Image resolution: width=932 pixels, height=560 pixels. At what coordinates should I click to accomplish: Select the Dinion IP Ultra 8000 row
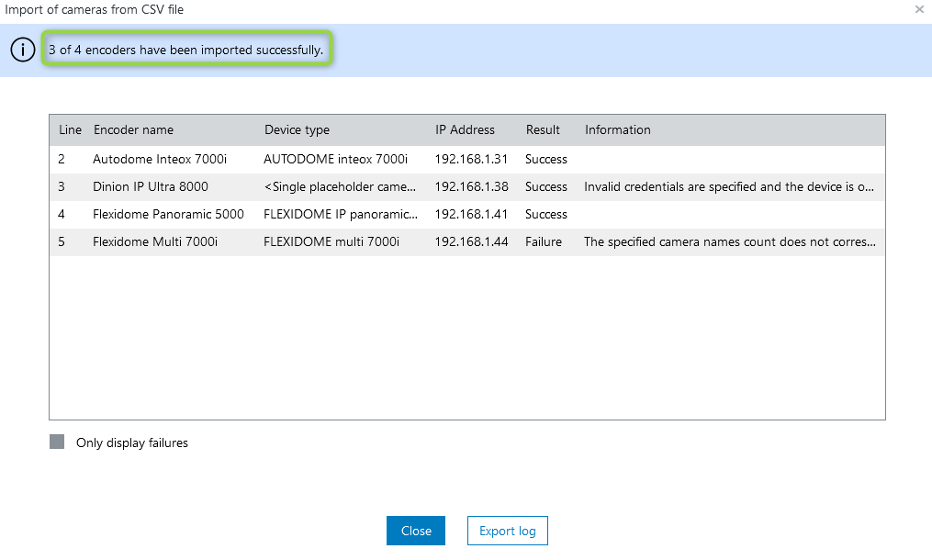(151, 186)
